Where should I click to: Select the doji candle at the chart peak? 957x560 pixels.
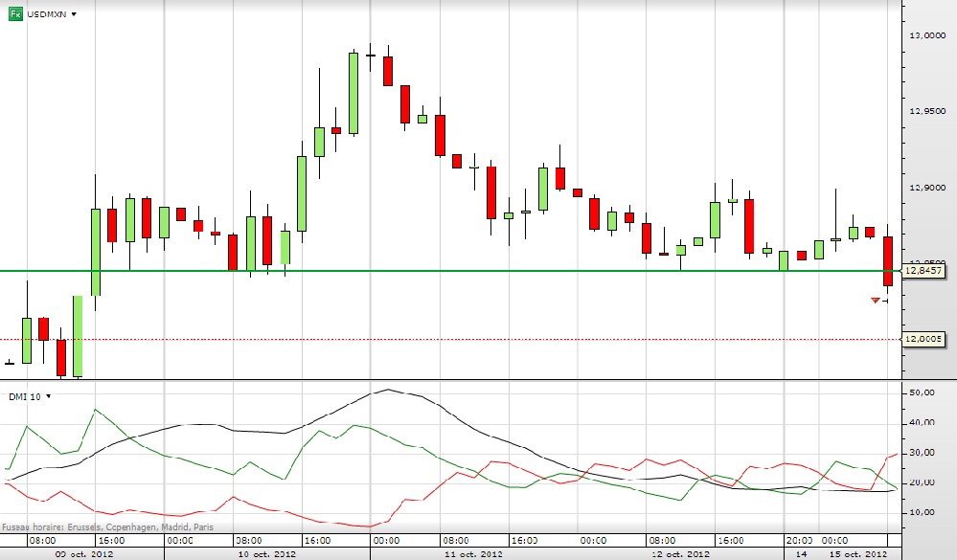click(371, 56)
